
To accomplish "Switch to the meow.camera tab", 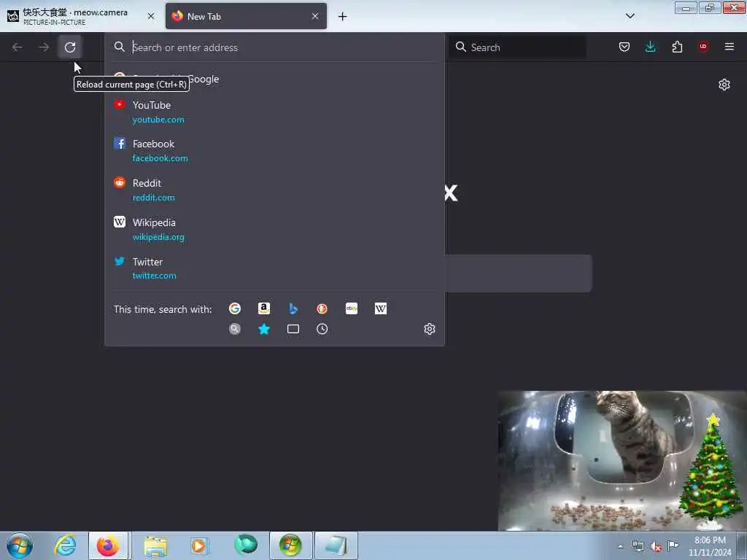I will 81,16.
